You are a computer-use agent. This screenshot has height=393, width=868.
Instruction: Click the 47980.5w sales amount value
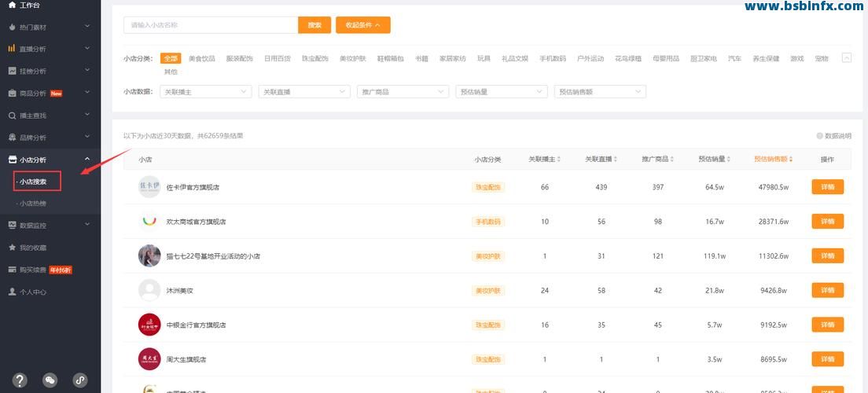tap(773, 187)
